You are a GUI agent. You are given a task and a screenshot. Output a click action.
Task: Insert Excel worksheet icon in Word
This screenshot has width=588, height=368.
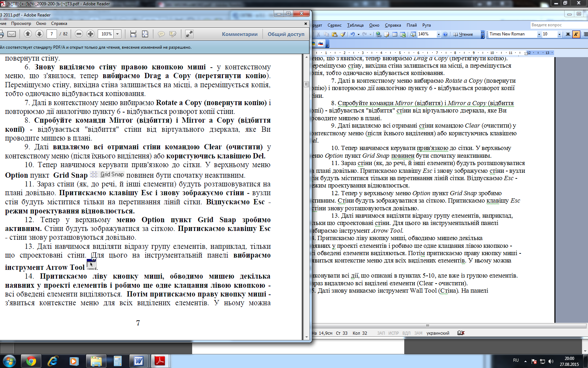(403, 34)
